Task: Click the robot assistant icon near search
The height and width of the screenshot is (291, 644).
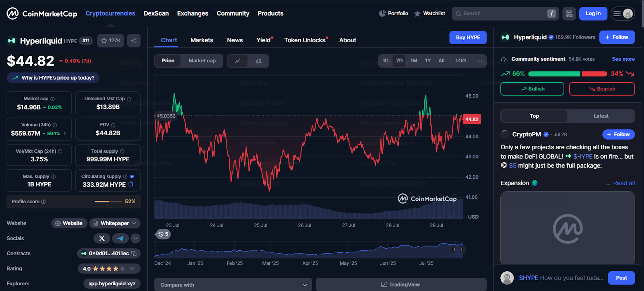Action: click(x=569, y=14)
